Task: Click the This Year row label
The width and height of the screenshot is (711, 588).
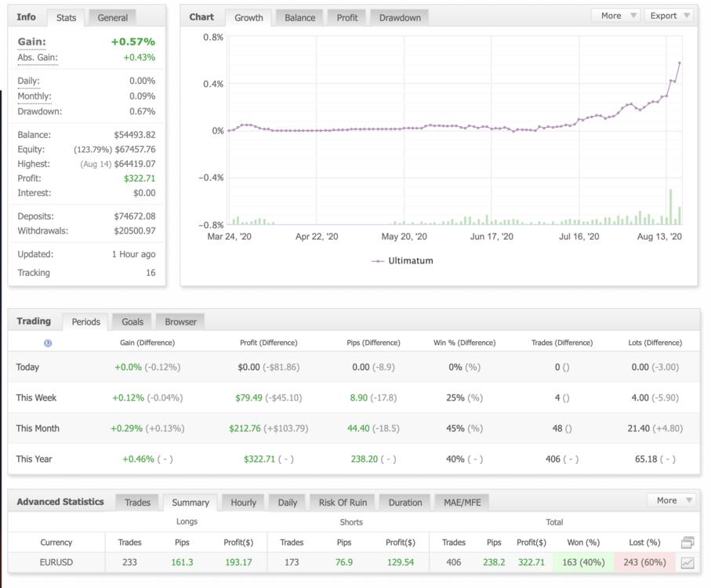Action: click(34, 459)
